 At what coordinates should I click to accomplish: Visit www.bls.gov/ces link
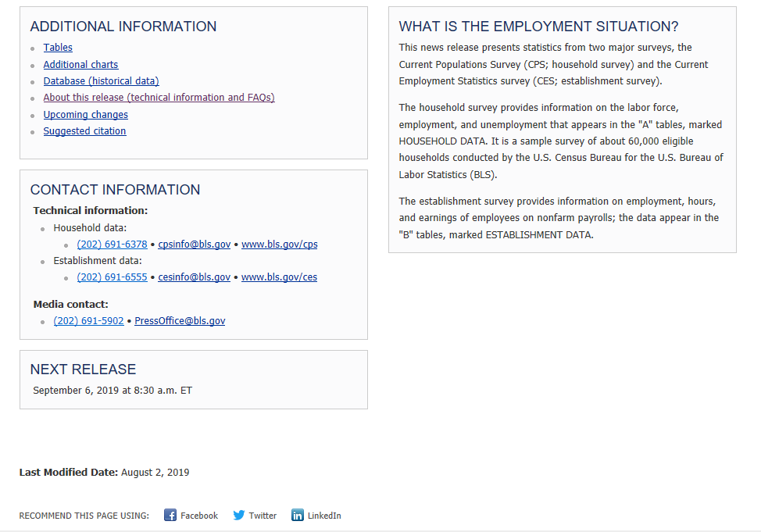pos(279,277)
